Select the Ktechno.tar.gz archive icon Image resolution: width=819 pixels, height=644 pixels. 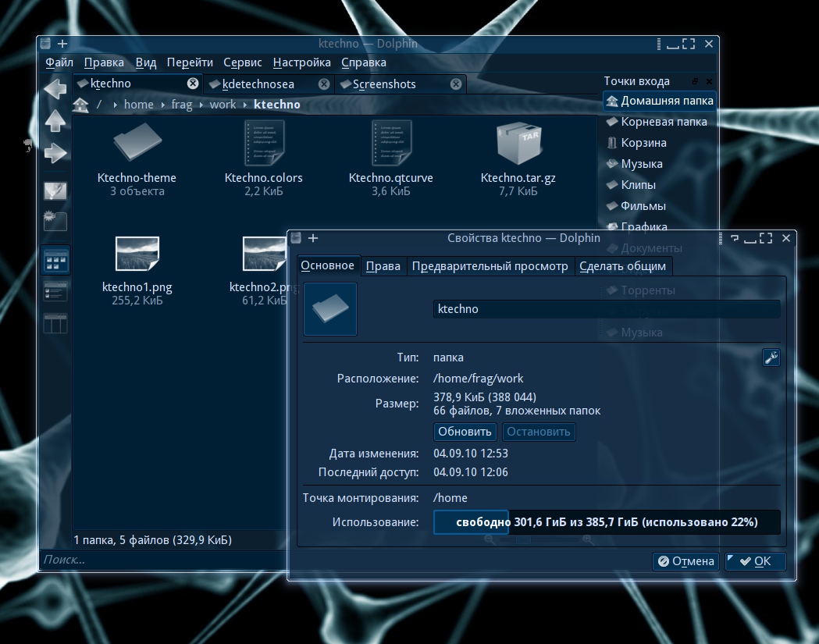pyautogui.click(x=518, y=142)
